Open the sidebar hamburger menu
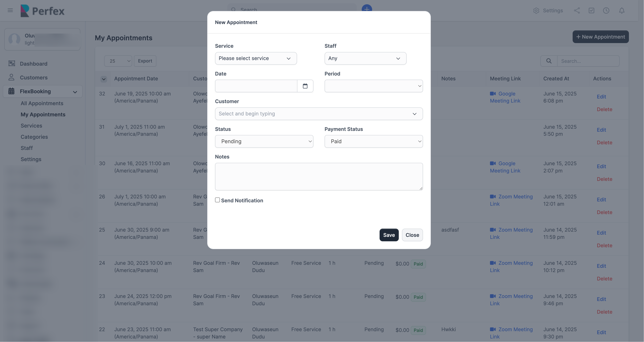 pyautogui.click(x=10, y=10)
